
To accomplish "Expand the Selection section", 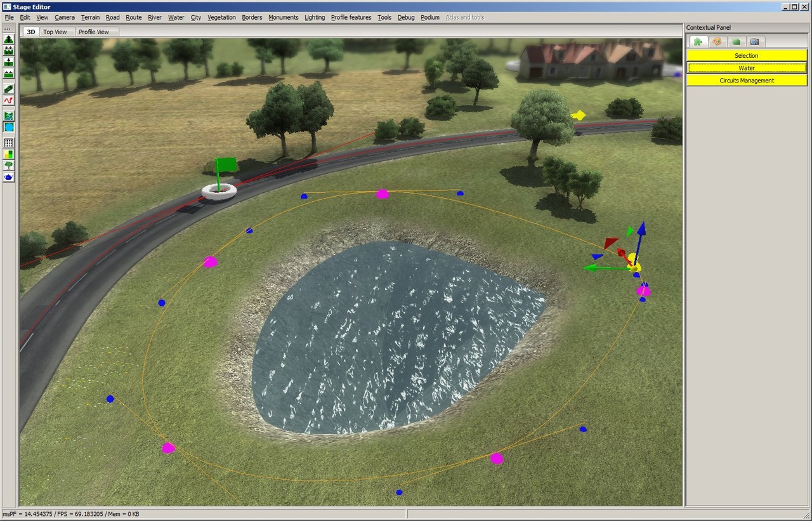I will [x=746, y=56].
